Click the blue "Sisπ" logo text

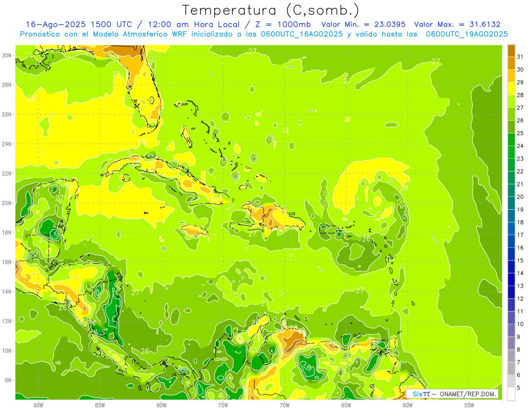pos(421,394)
